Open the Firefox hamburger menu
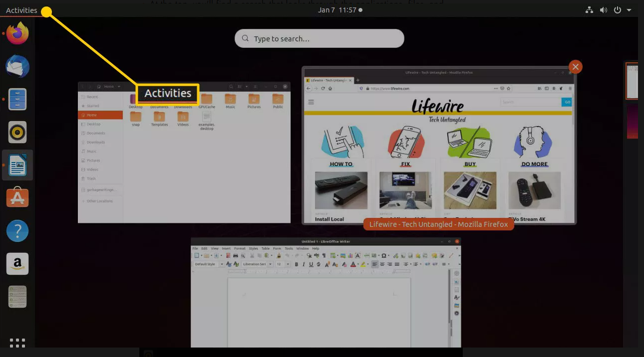The image size is (644, 357). pos(570,88)
